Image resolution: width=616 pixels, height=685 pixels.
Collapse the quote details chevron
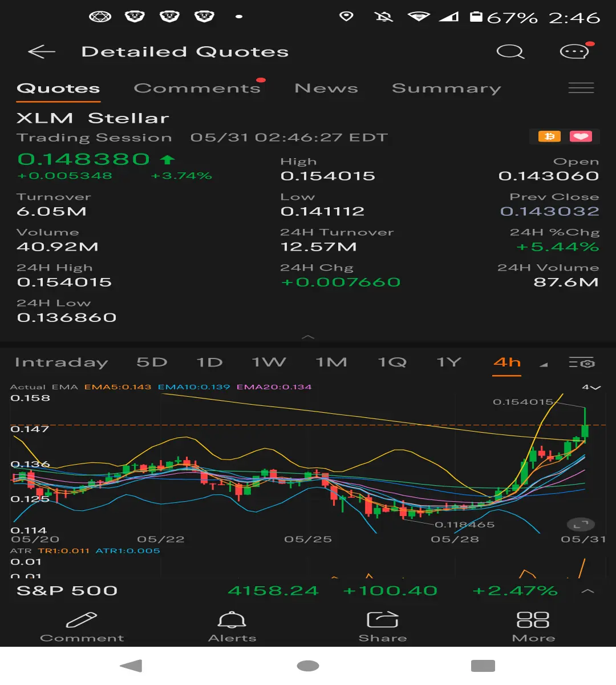click(x=308, y=337)
